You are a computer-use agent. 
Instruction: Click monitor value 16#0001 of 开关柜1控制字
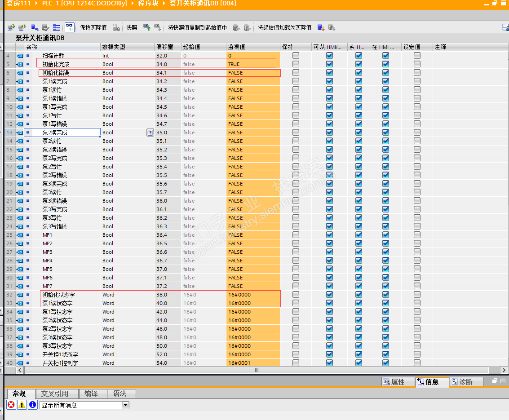point(253,363)
